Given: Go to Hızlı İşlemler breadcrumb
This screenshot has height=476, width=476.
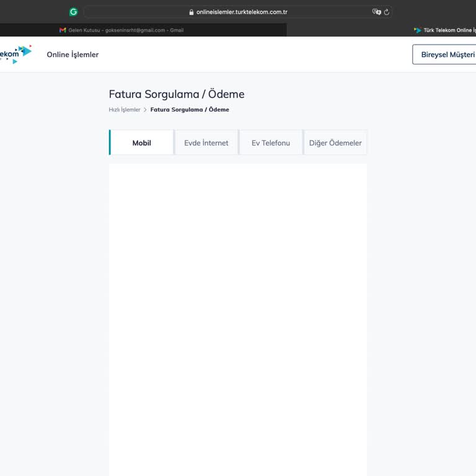Looking at the screenshot, I should 125,110.
